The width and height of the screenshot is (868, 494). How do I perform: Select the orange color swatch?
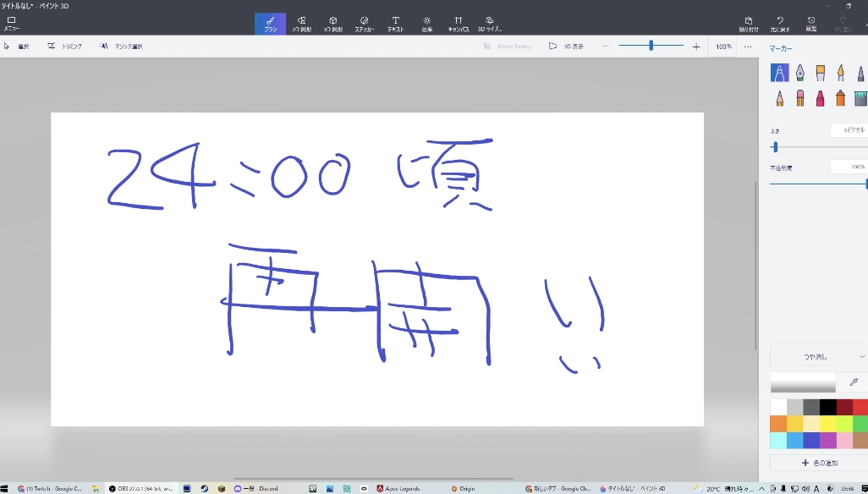tap(778, 424)
